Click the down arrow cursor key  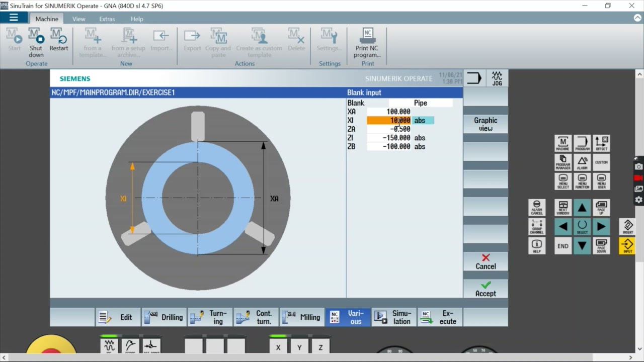point(582,246)
